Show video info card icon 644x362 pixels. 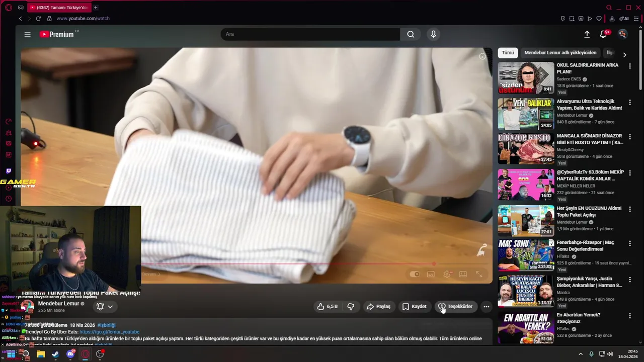pos(482,56)
